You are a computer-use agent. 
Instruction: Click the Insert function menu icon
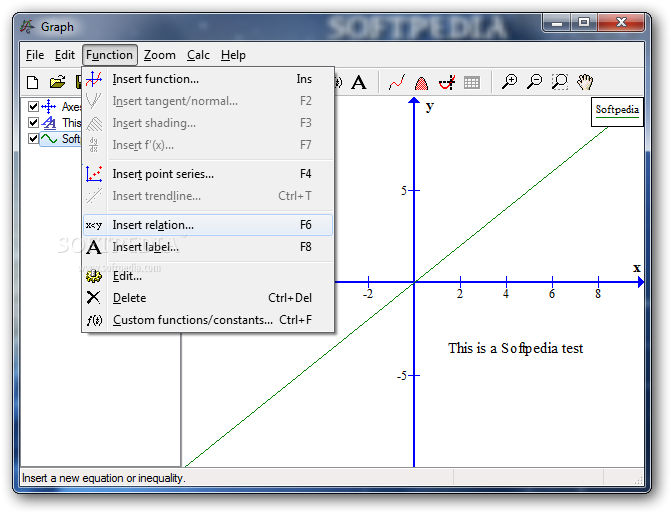[x=94, y=79]
